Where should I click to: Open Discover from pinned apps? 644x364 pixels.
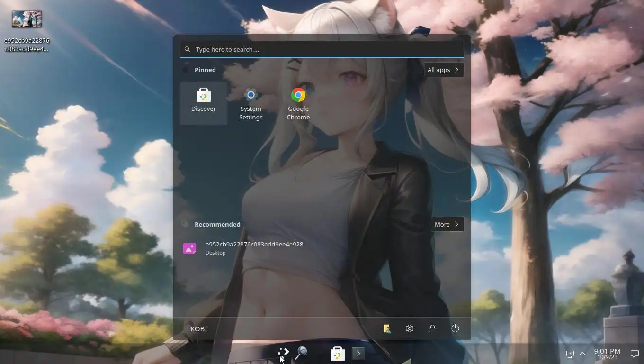pyautogui.click(x=204, y=102)
